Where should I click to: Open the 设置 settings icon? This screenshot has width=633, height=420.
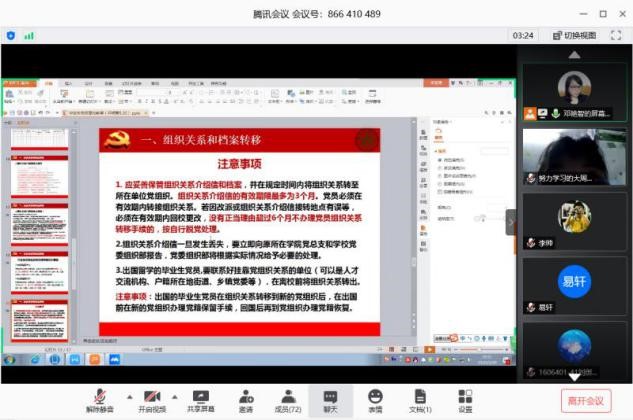465,396
